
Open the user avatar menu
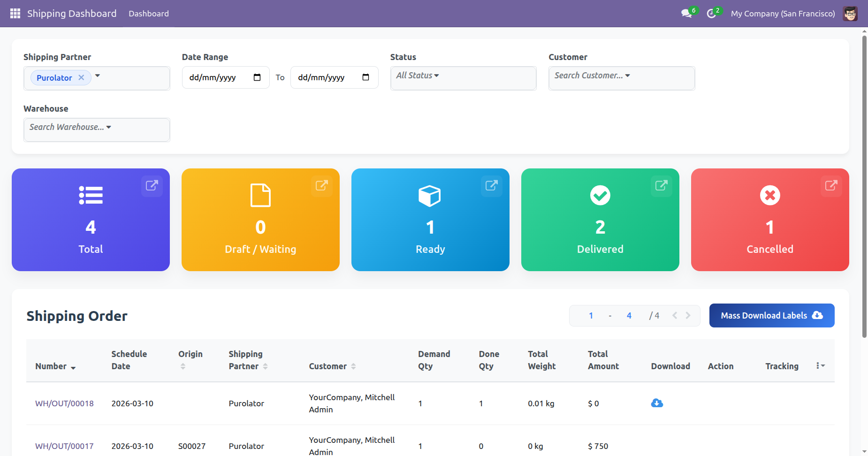[850, 14]
